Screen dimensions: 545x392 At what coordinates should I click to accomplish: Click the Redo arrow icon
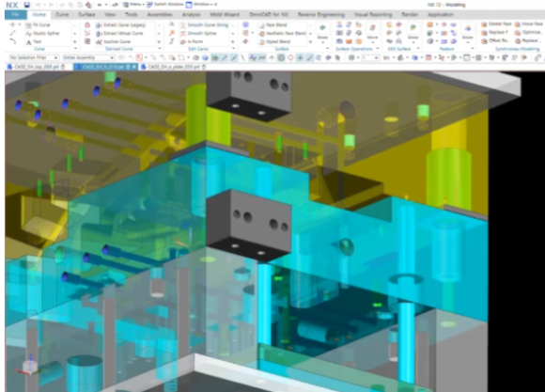coord(51,5)
